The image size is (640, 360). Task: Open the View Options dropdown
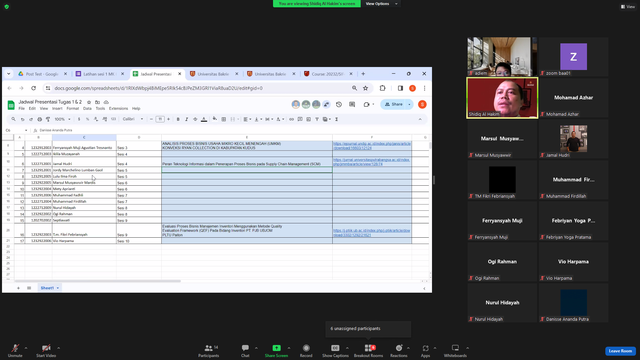(x=381, y=4)
